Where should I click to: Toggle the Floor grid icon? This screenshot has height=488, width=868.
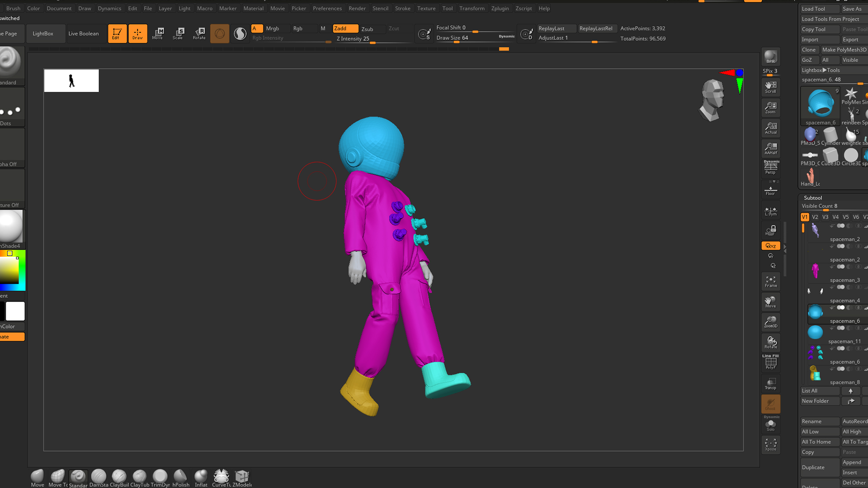pyautogui.click(x=770, y=190)
